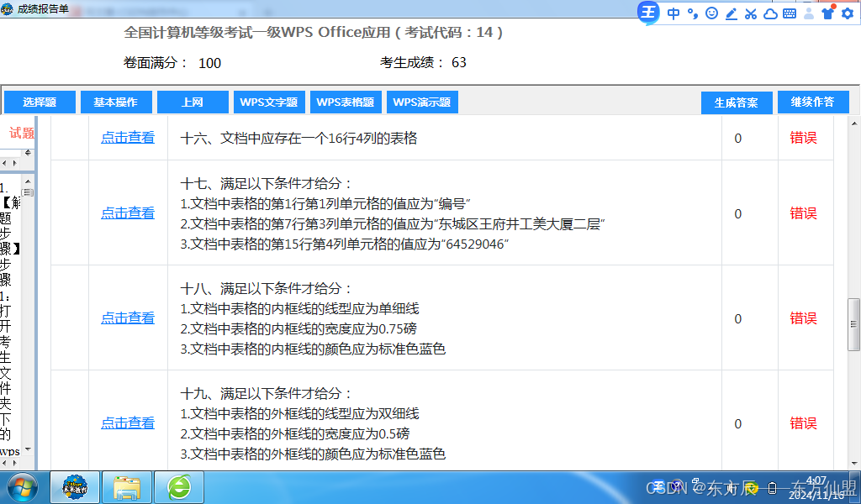The height and width of the screenshot is (504, 861).
Task: Click the user account silhouette icon
Action: pos(809,13)
